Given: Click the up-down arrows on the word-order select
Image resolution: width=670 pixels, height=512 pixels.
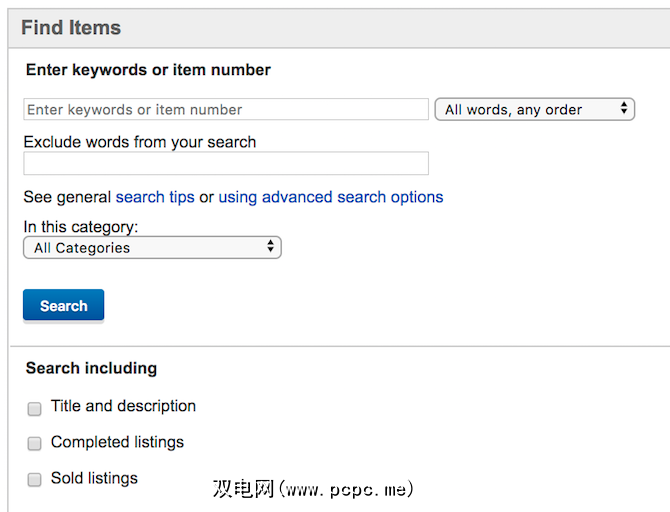Looking at the screenshot, I should (624, 110).
